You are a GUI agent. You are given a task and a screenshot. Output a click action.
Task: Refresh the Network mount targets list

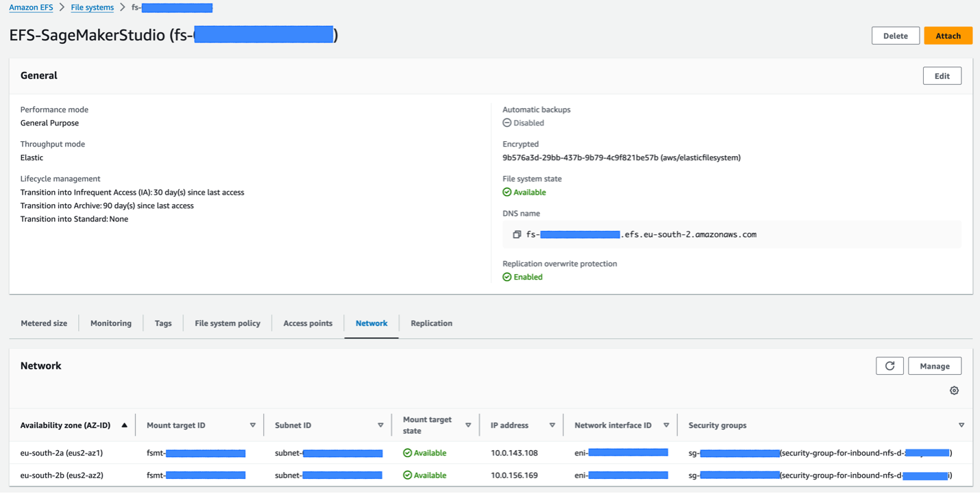(890, 366)
